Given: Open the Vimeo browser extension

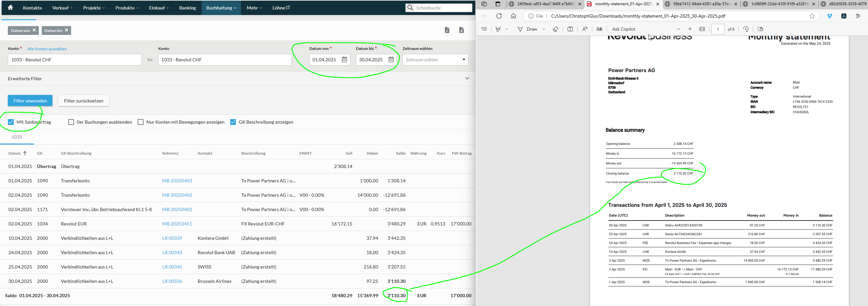Looking at the screenshot, I should tap(830, 16).
